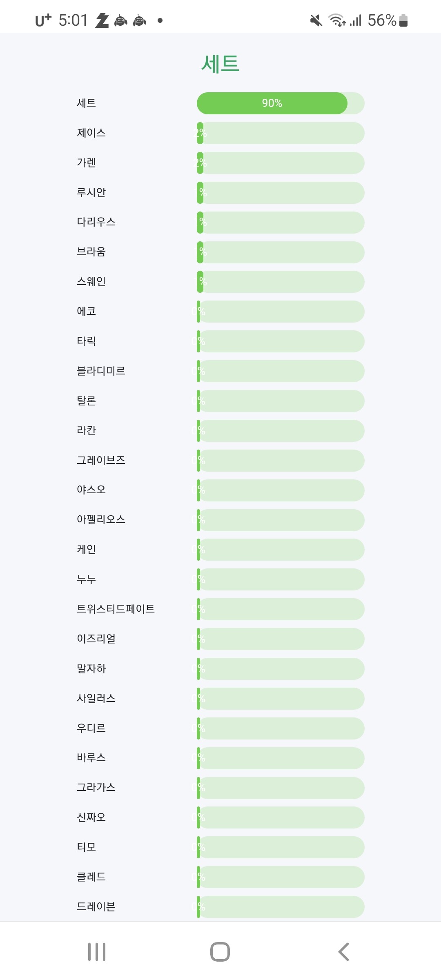The width and height of the screenshot is (441, 980).
Task: Tap the 루시안 percentage bar
Action: click(x=280, y=193)
